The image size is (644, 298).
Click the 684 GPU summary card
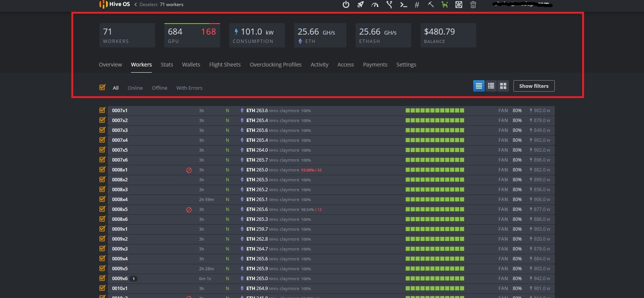tap(192, 35)
